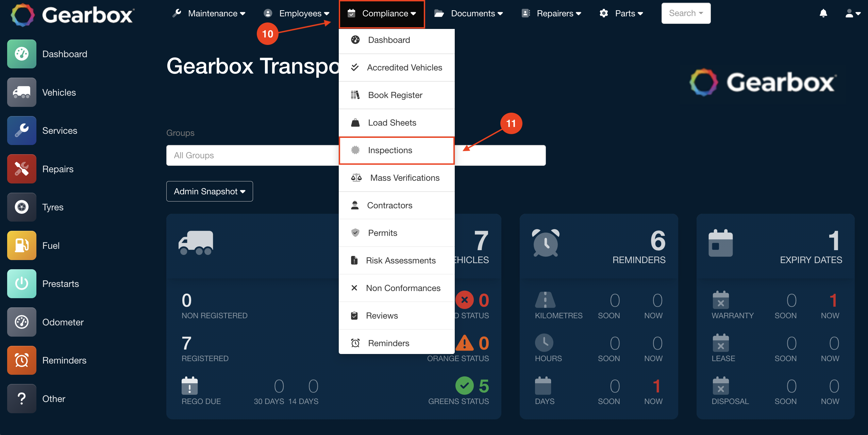Select Dashboard in Compliance menu
The image size is (868, 435).
(x=397, y=40)
